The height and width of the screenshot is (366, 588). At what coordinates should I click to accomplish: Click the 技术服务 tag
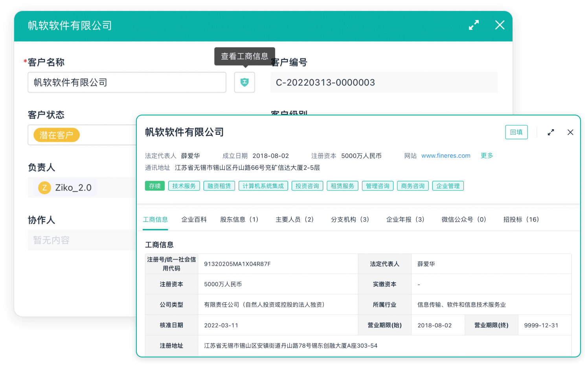click(x=184, y=186)
